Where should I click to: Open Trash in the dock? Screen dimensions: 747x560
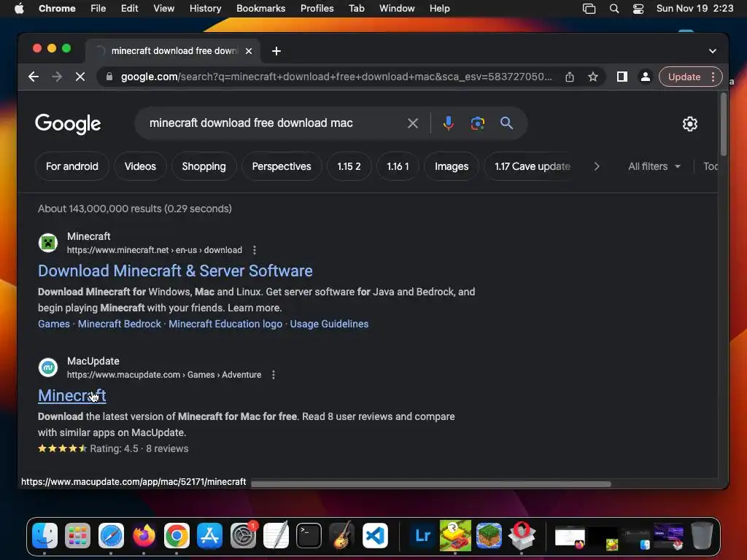[x=702, y=535]
